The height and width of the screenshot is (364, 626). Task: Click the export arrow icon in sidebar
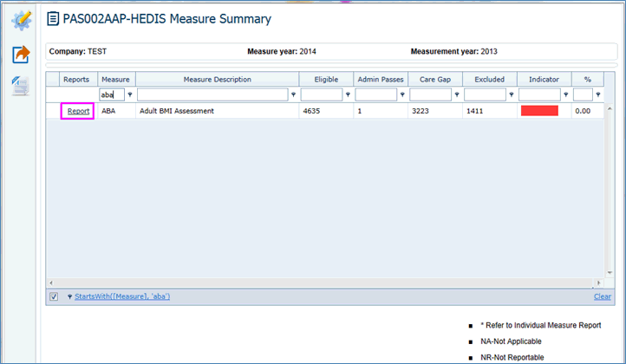pyautogui.click(x=21, y=55)
